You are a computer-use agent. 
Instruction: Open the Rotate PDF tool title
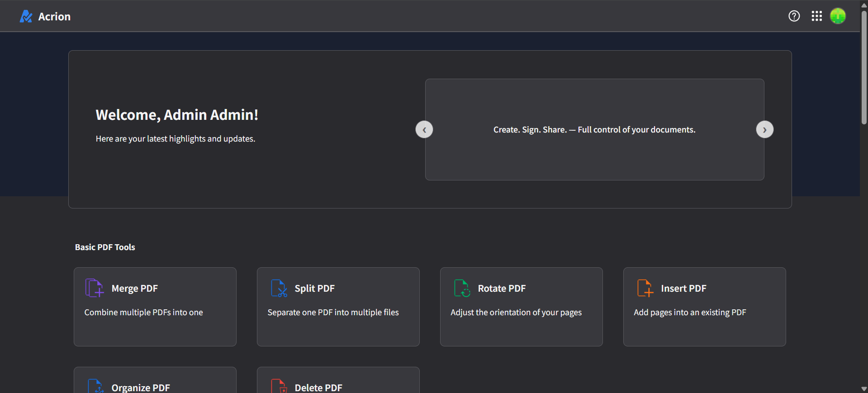pos(502,289)
